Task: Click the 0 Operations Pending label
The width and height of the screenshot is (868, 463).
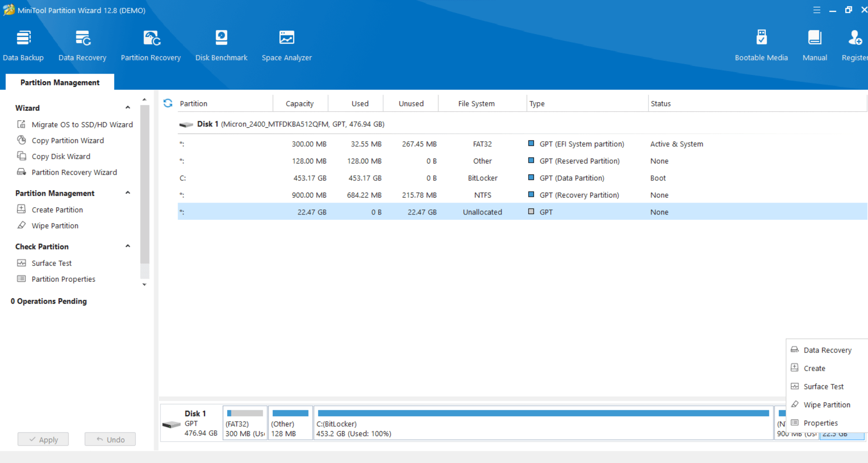Action: [x=49, y=301]
